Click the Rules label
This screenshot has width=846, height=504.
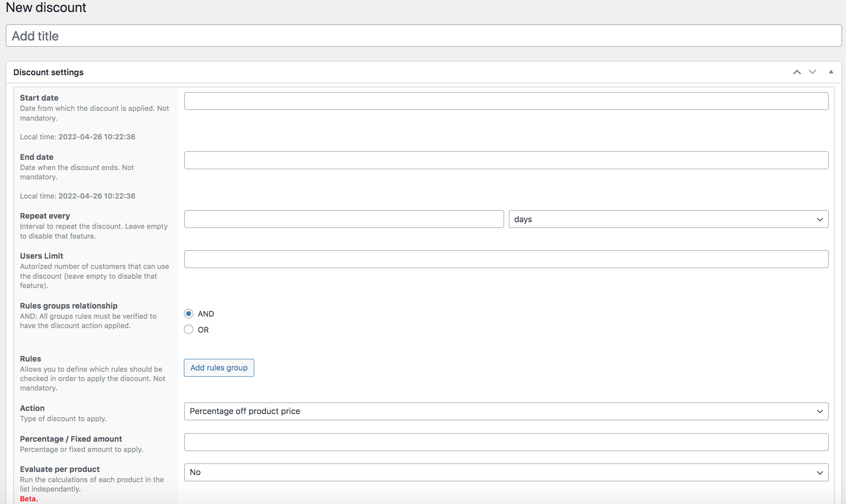coord(30,359)
